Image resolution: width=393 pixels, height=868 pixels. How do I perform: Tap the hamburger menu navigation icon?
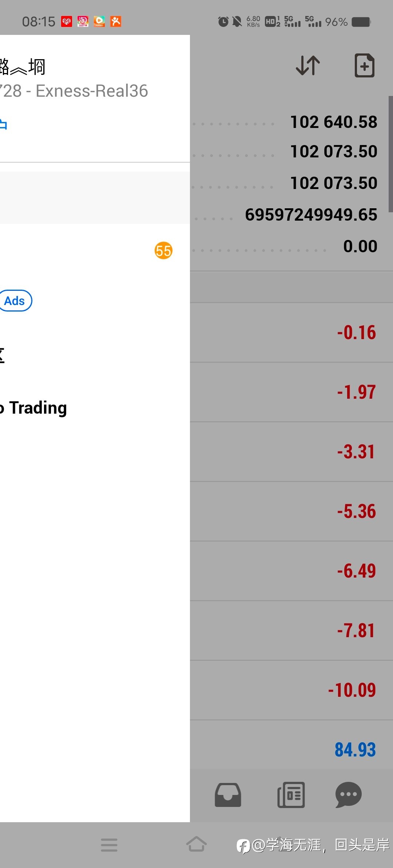point(109,845)
